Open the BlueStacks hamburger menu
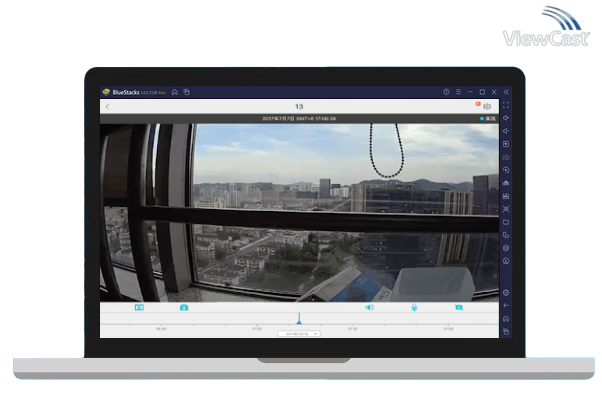 coord(457,92)
